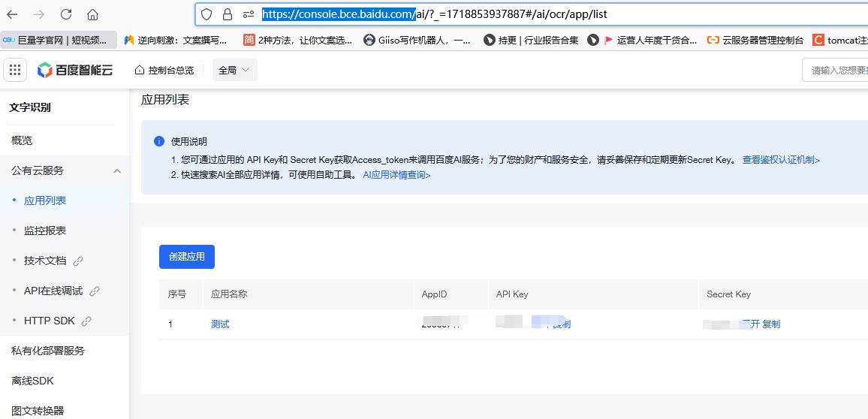This screenshot has height=419, width=868.
Task: Copy the Secret Key using 复制
Action: 771,324
